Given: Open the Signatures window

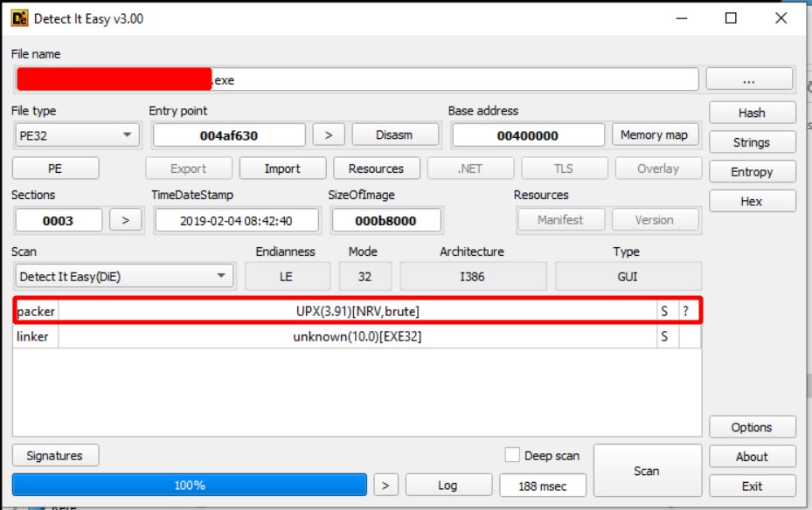Looking at the screenshot, I should pos(55,456).
